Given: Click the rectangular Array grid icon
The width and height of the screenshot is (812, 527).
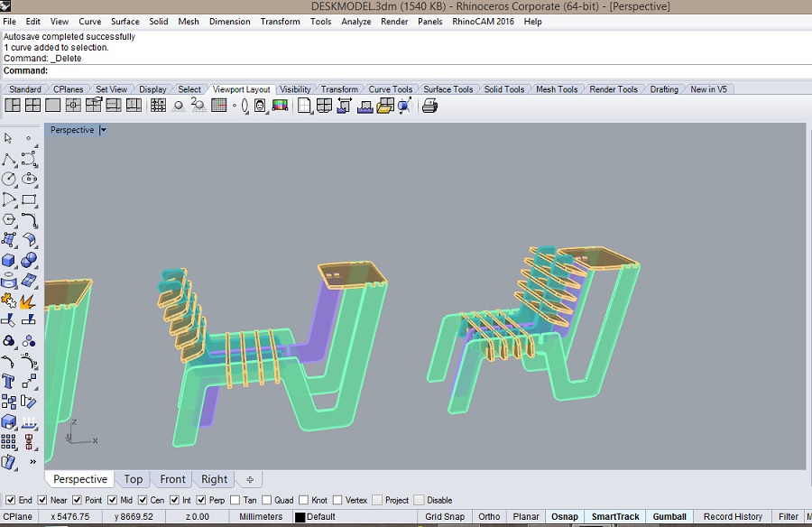Looking at the screenshot, I should click(x=8, y=442).
